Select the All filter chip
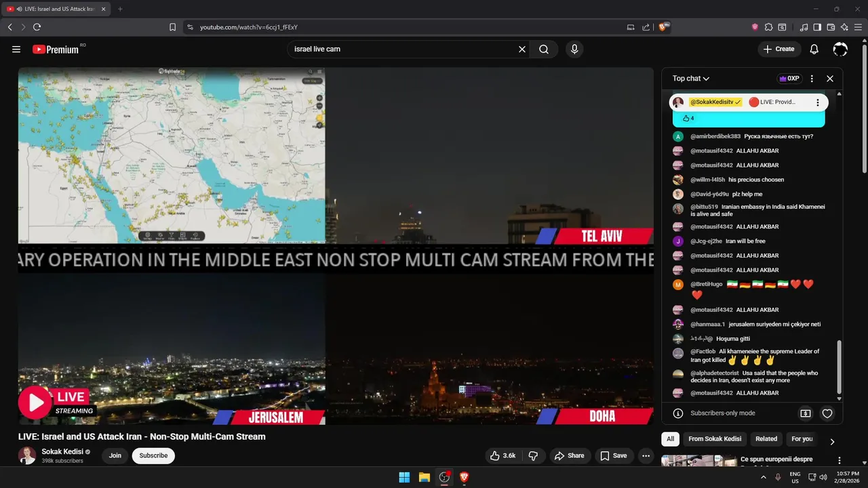The width and height of the screenshot is (868, 488). click(x=670, y=439)
